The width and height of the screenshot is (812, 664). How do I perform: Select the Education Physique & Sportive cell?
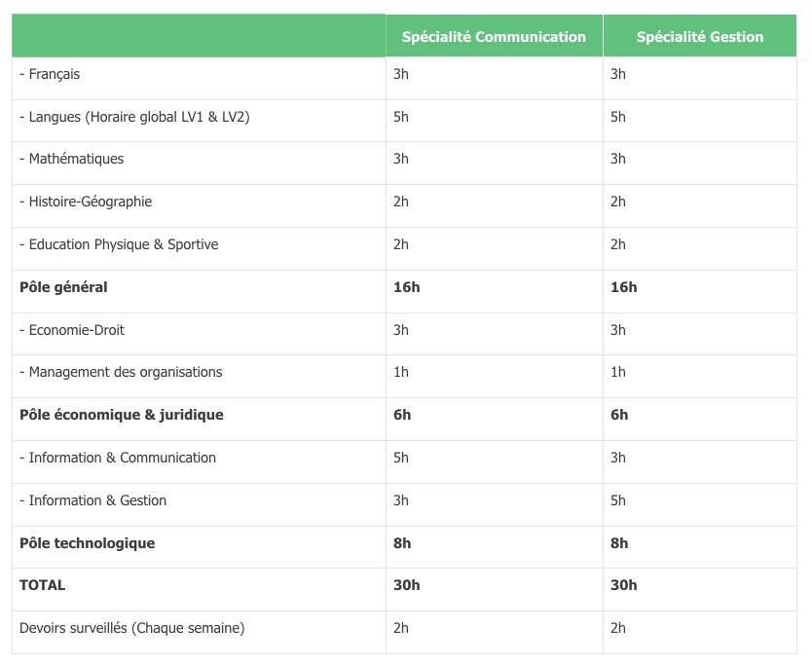pyautogui.click(x=119, y=244)
